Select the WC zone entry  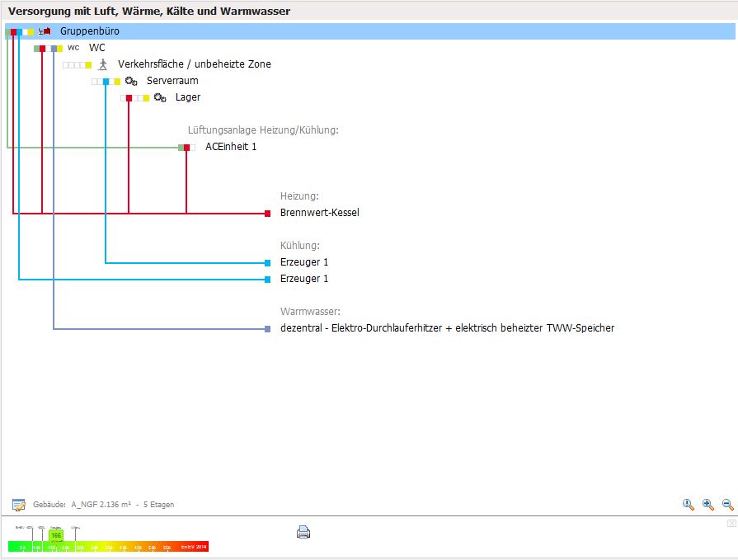(x=97, y=48)
